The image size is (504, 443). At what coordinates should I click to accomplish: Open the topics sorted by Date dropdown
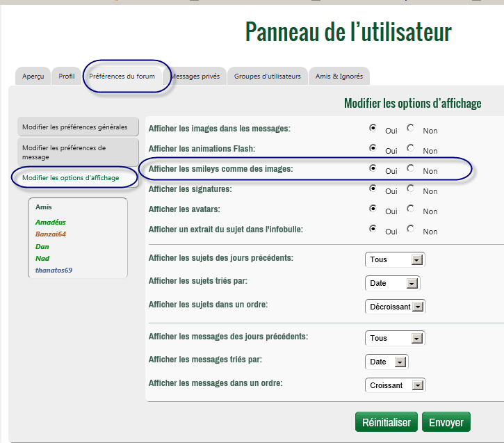pos(392,283)
